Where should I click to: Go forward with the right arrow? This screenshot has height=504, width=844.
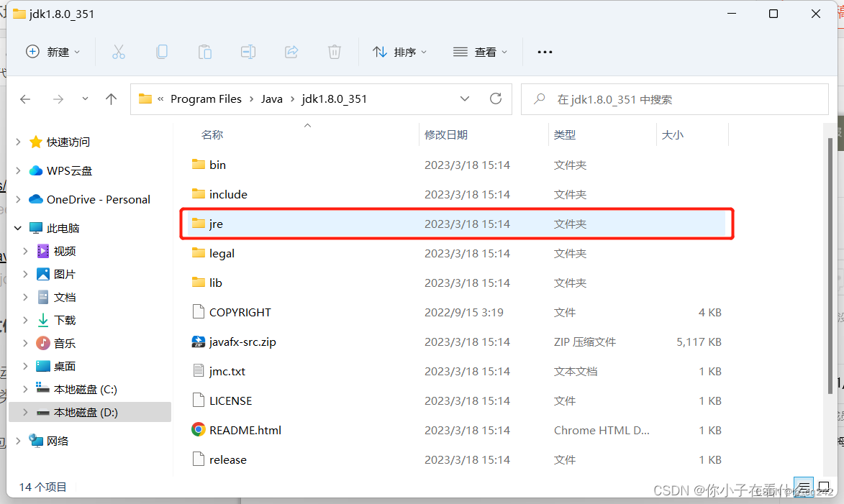(58, 99)
